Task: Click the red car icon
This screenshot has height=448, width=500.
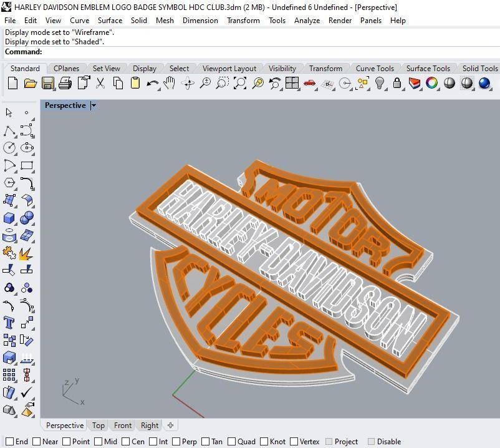Action: point(310,83)
